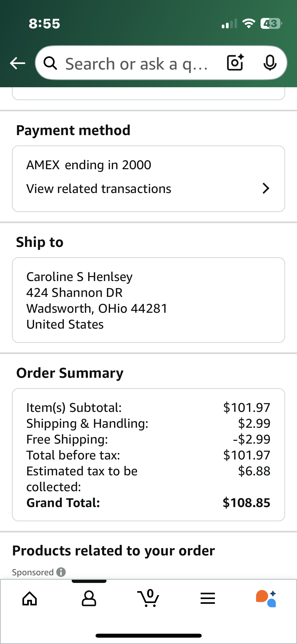Open the account profile tab
This screenshot has width=297, height=644.
coord(89,598)
